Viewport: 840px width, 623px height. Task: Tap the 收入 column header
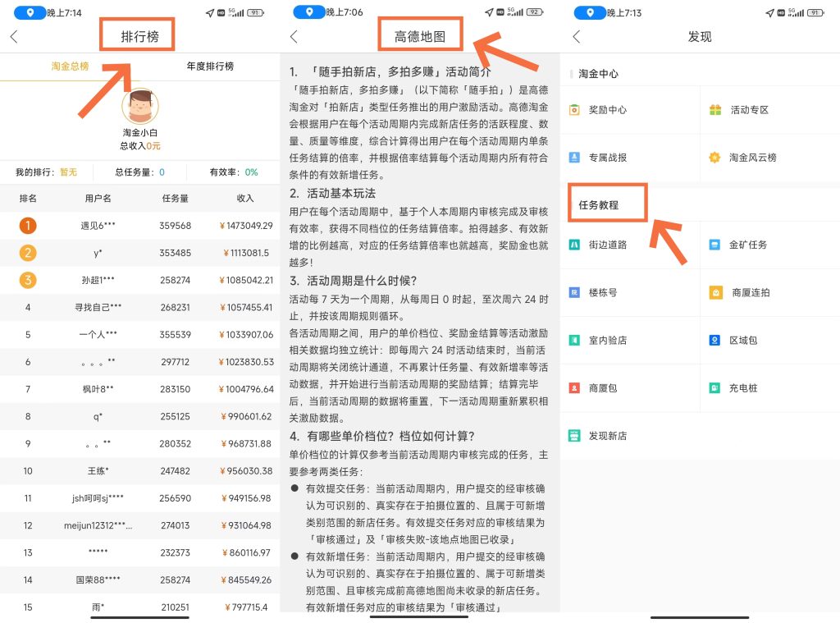pos(245,199)
